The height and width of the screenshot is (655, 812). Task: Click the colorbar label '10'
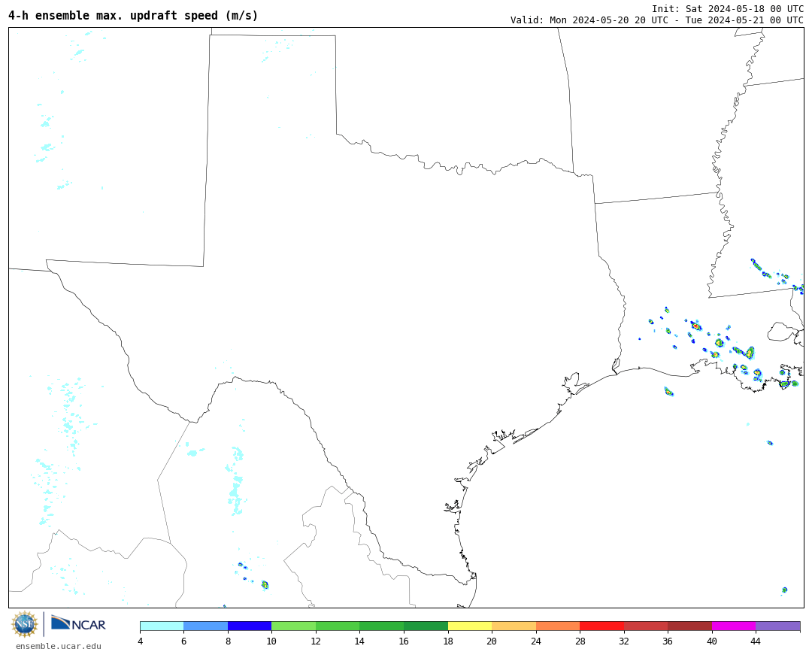coord(272,641)
